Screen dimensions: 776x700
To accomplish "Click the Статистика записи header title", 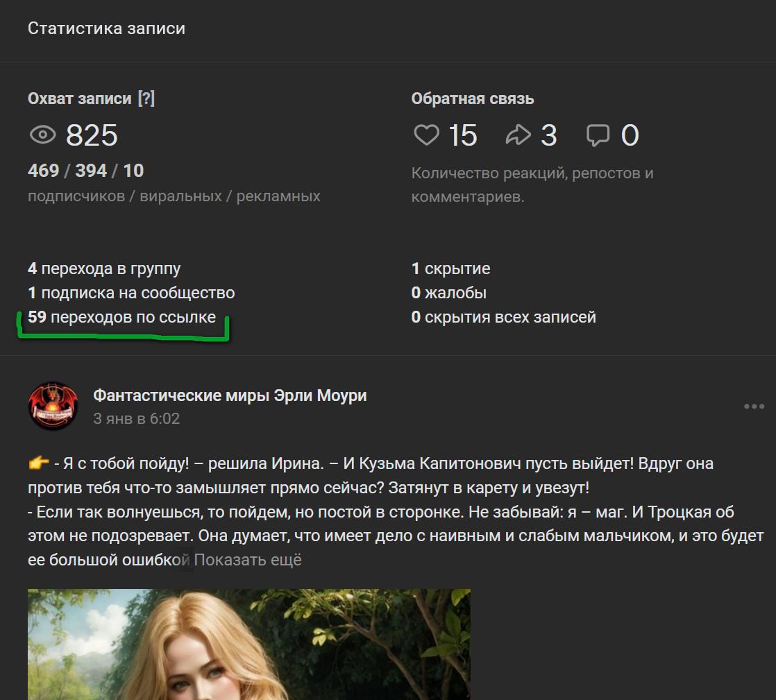I will (106, 28).
